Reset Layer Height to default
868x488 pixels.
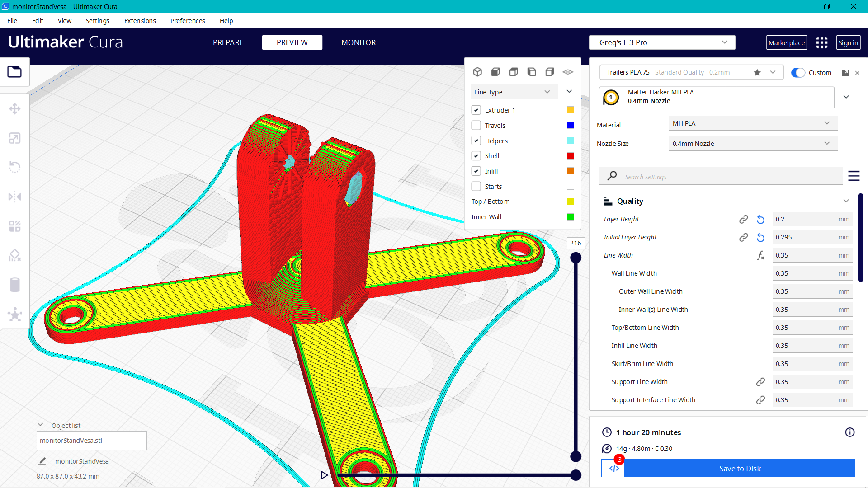[x=760, y=219]
